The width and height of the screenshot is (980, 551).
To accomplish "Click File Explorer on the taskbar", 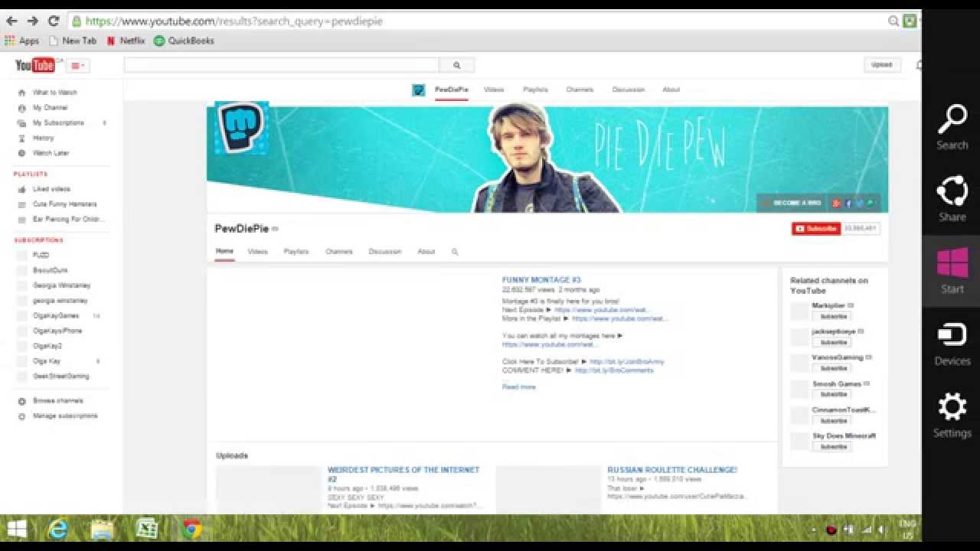I will [x=102, y=529].
